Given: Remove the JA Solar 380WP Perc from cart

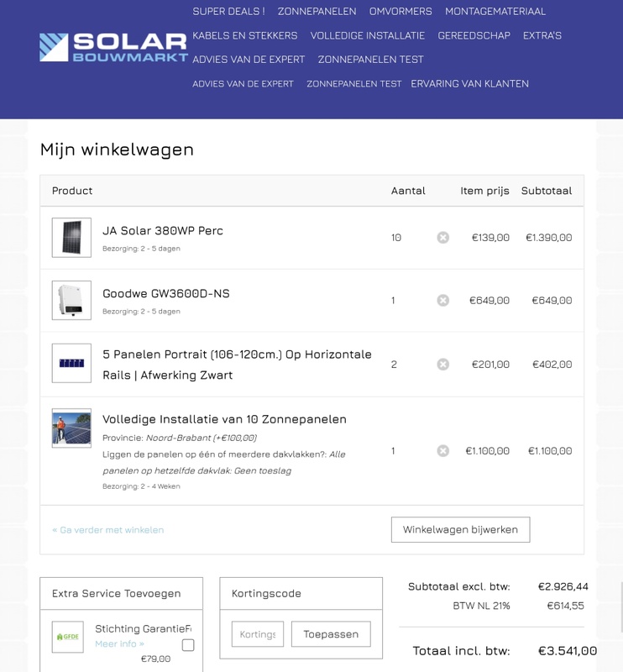Looking at the screenshot, I should (443, 238).
